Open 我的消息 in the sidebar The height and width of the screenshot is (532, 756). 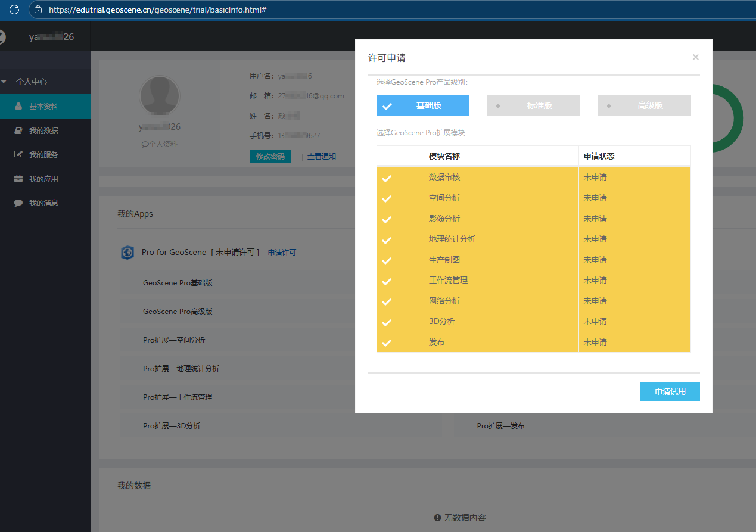click(45, 203)
